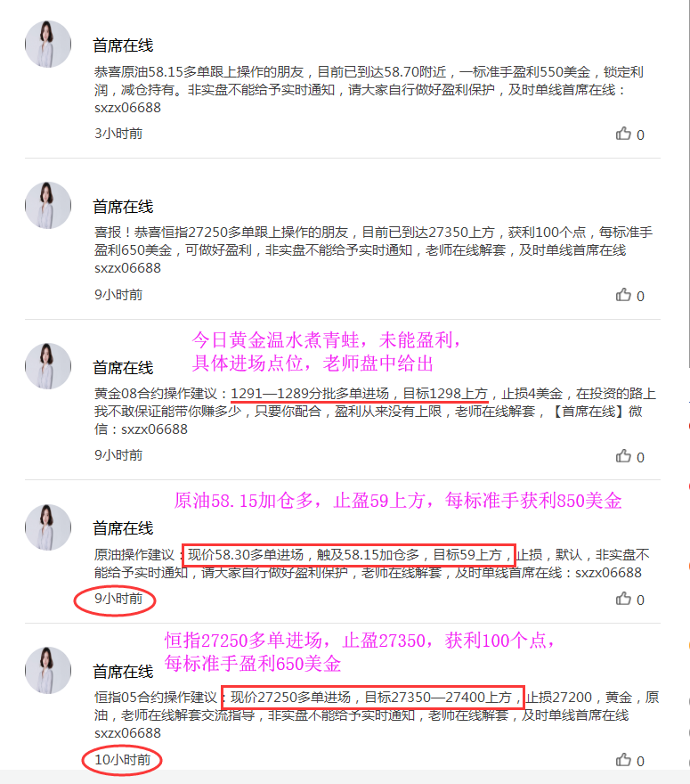This screenshot has width=690, height=784.
Task: Click avatar next to the gold 08 contract post
Action: pyautogui.click(x=48, y=366)
